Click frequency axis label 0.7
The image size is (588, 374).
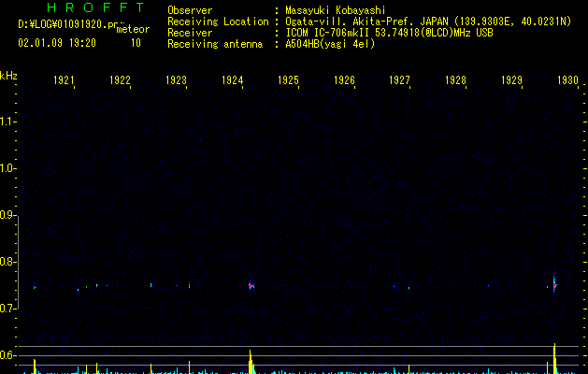point(8,309)
